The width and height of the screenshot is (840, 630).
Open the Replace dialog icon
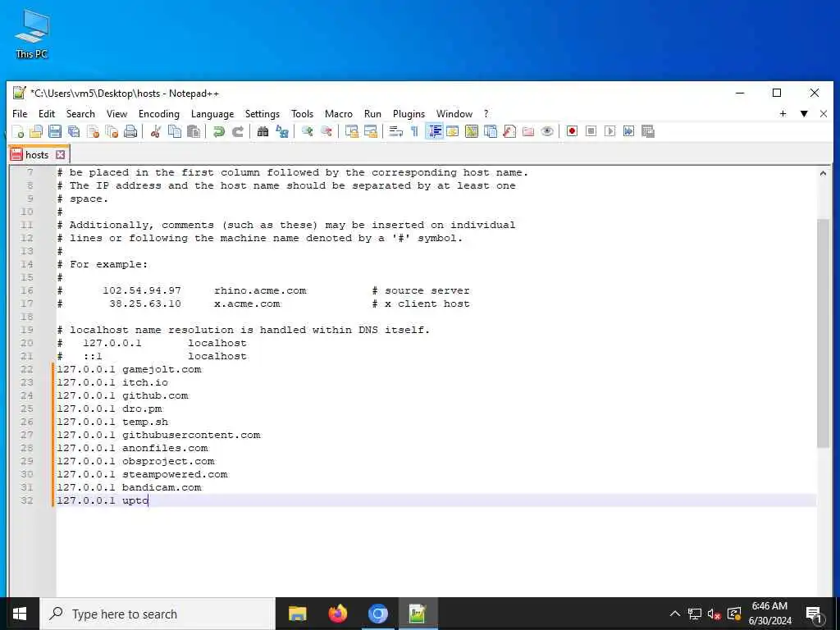point(282,131)
